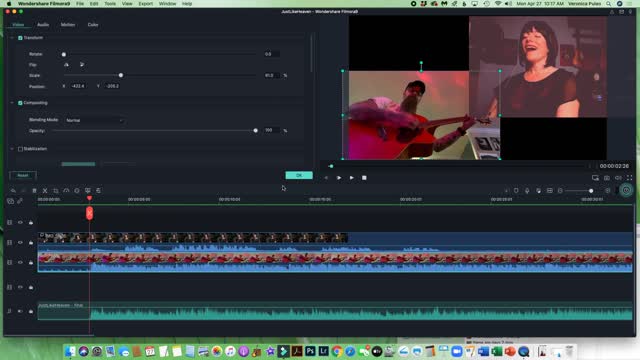
Task: Switch preview to Fullscreen
Action: tap(629, 178)
